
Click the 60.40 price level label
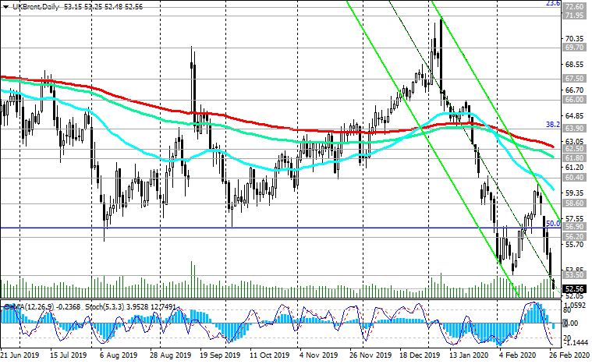coord(574,178)
